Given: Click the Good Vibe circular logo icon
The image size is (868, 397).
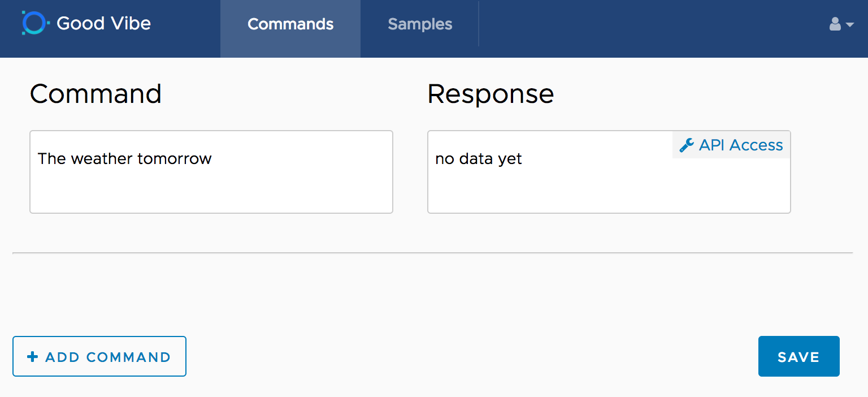Looking at the screenshot, I should (33, 23).
